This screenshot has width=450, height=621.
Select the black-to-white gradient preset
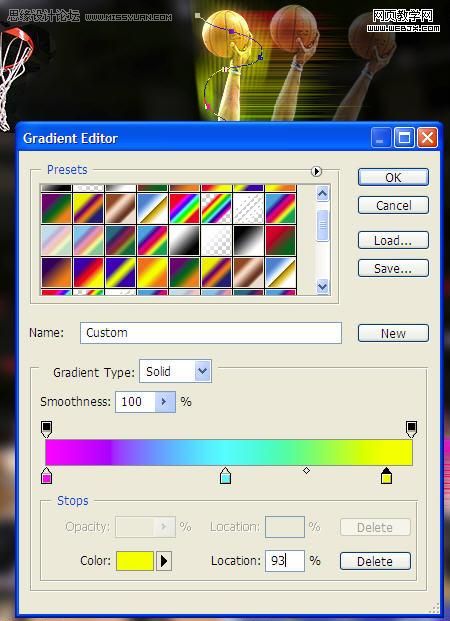(248, 240)
